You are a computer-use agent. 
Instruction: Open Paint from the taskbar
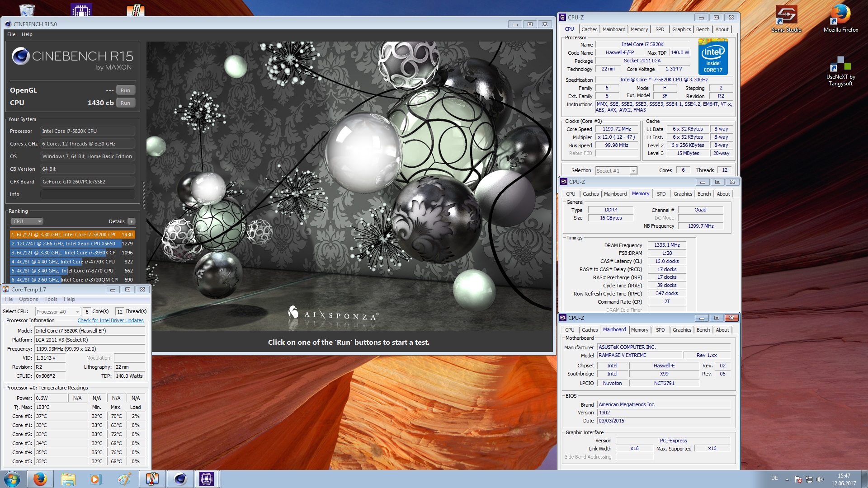tap(123, 479)
